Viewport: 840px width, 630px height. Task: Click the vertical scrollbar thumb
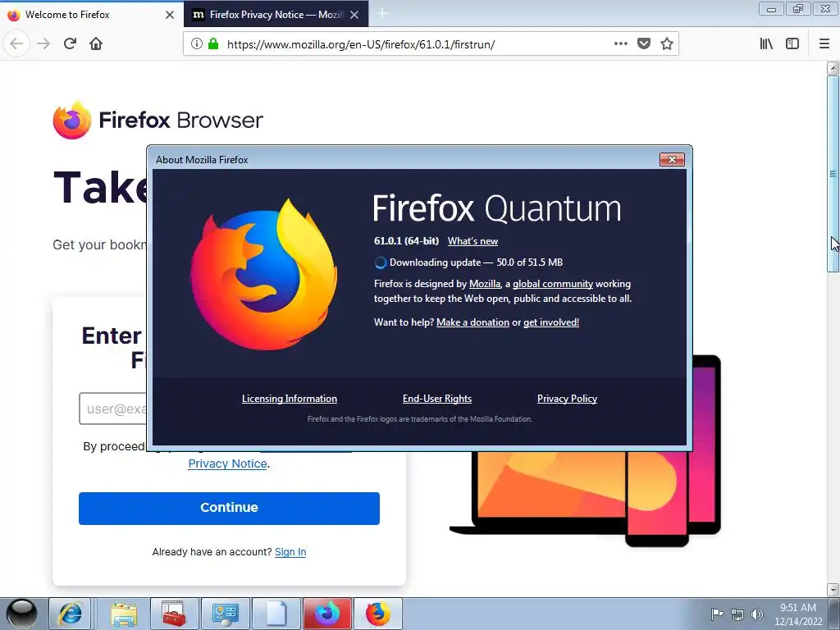pyautogui.click(x=833, y=174)
